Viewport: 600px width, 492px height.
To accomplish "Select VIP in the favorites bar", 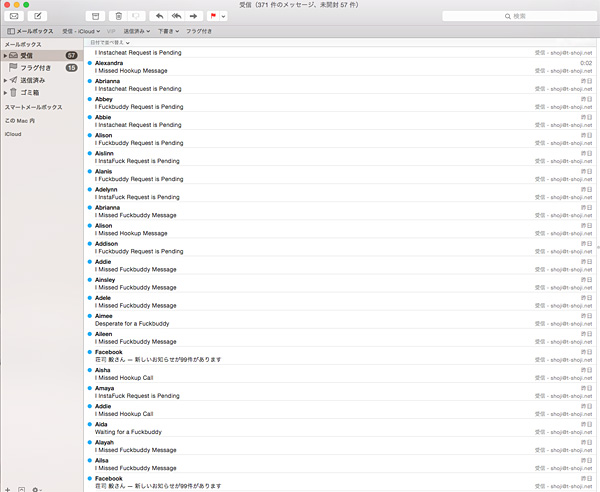I will click(111, 31).
